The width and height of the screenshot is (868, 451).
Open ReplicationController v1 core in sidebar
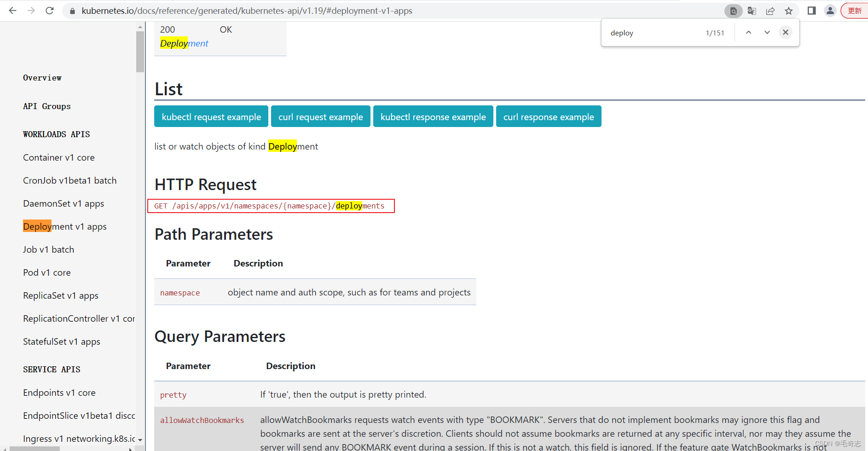(x=79, y=318)
